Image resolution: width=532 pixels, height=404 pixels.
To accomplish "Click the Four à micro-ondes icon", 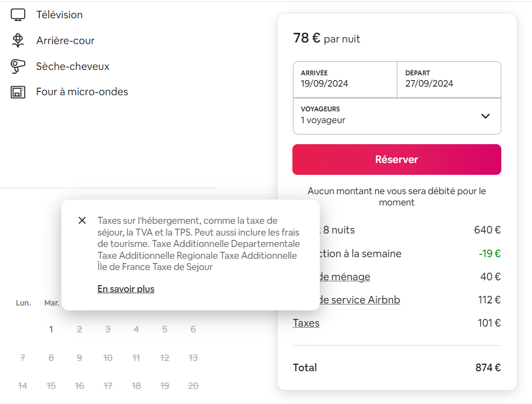I will point(18,91).
